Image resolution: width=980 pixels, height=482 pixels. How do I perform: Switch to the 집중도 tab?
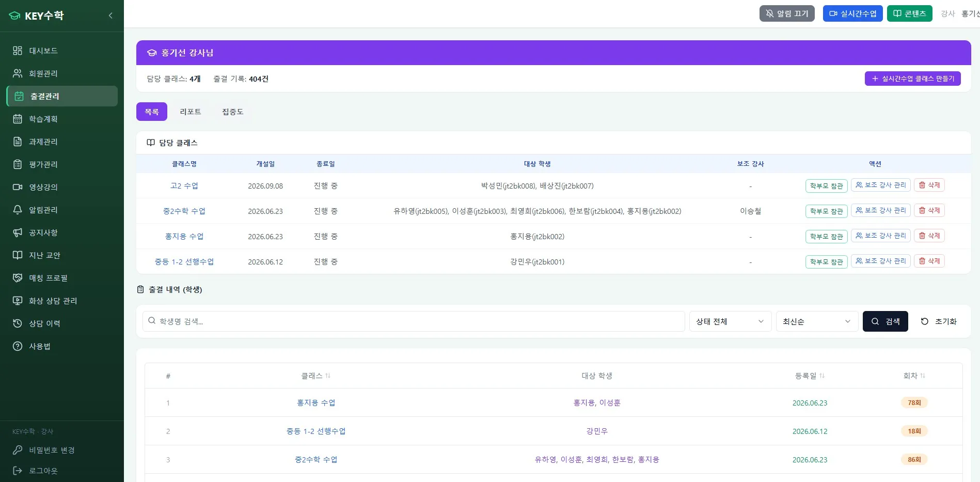[x=233, y=112]
